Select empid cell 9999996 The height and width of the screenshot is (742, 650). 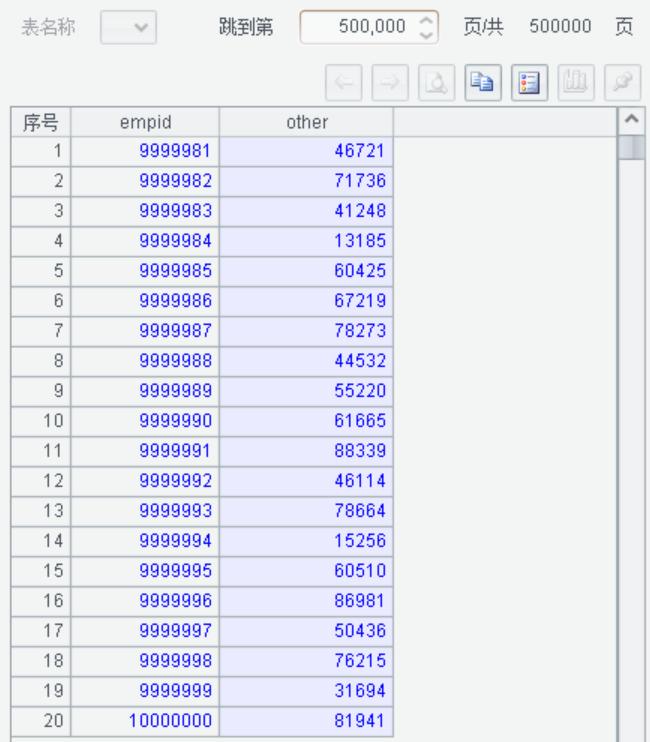point(145,601)
